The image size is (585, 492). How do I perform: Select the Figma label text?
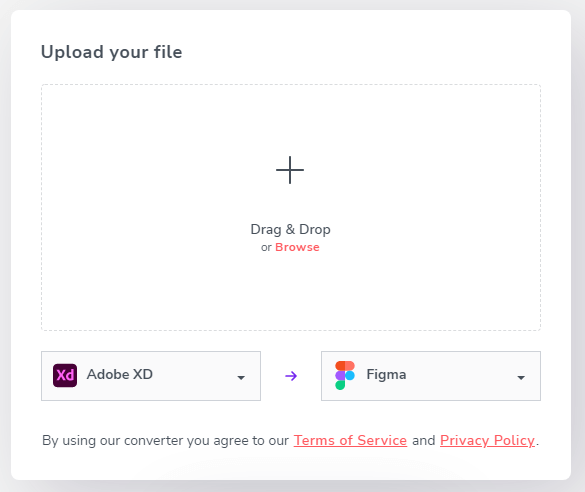pos(386,375)
